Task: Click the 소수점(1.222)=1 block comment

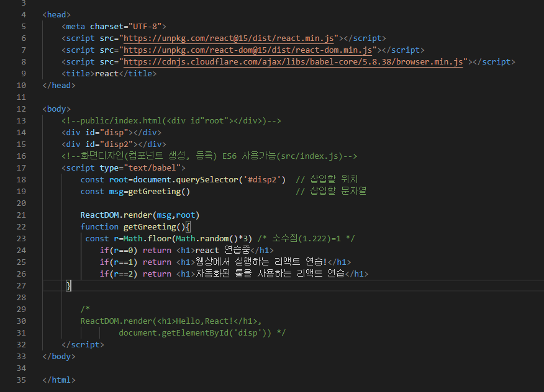Action: [x=306, y=238]
